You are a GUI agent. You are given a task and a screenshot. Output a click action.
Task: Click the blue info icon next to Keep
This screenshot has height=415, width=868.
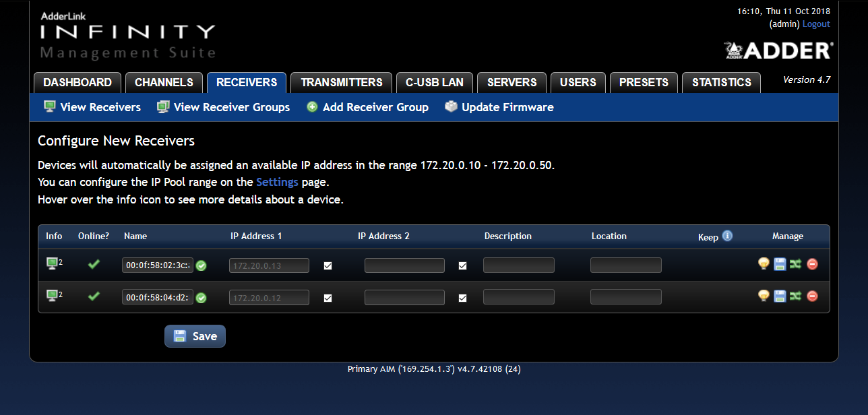pos(727,236)
